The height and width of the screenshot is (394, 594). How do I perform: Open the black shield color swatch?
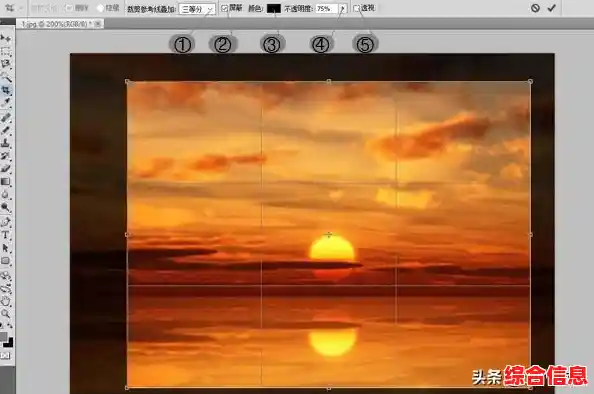coord(274,8)
